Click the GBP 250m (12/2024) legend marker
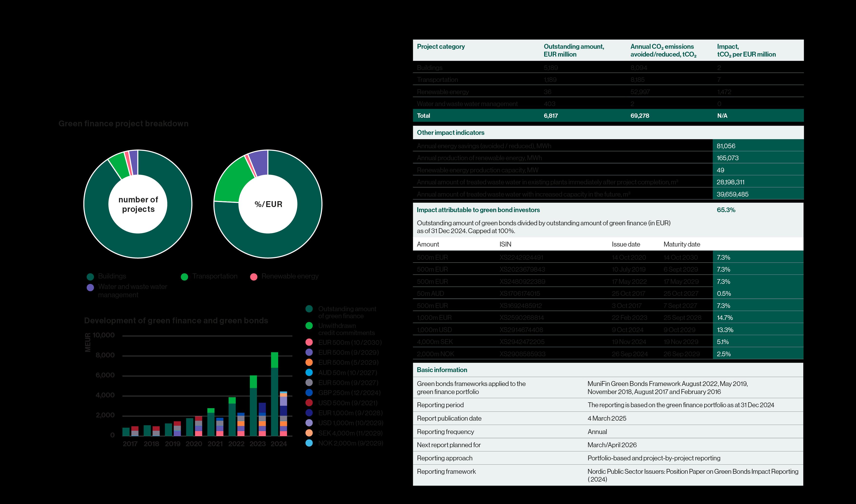 [x=309, y=393]
